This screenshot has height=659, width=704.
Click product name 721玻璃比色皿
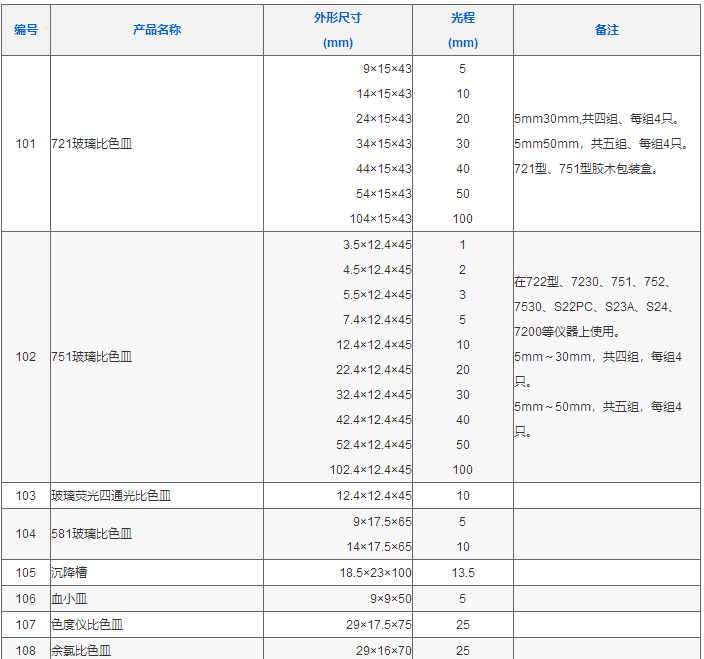(91, 144)
